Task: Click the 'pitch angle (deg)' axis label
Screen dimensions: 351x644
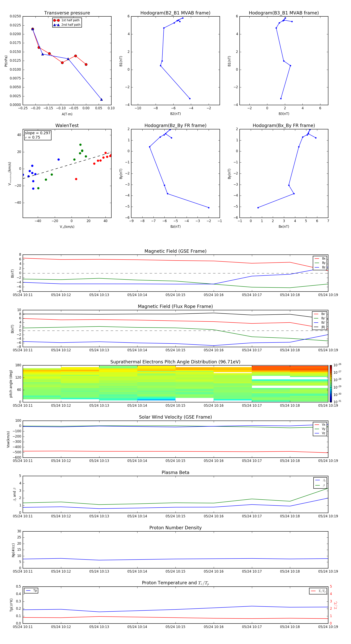Action: coord(11,384)
